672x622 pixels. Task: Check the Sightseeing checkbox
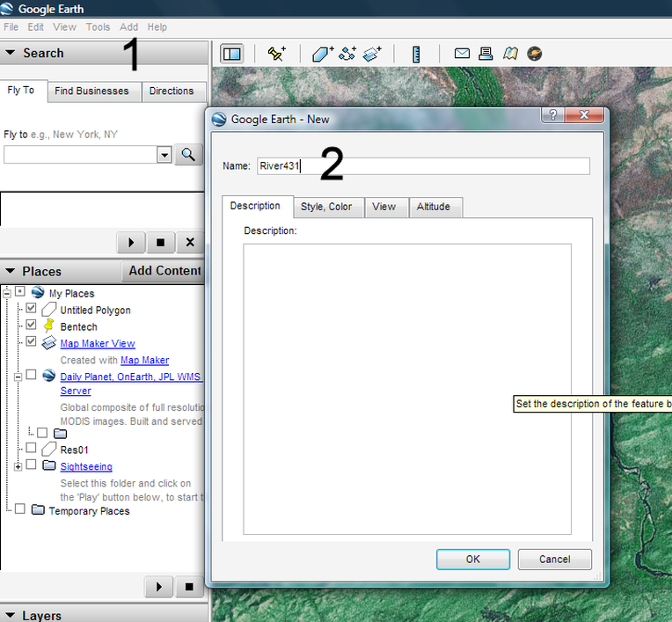pyautogui.click(x=31, y=465)
